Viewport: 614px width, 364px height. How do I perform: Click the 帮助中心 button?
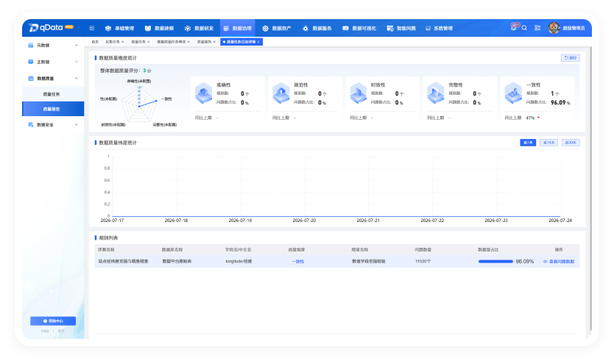click(x=53, y=321)
